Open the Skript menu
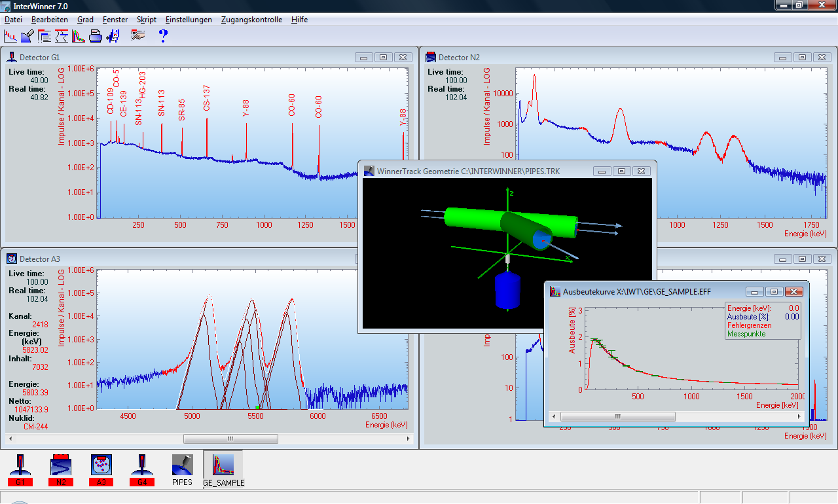The height and width of the screenshot is (504, 838). (147, 20)
